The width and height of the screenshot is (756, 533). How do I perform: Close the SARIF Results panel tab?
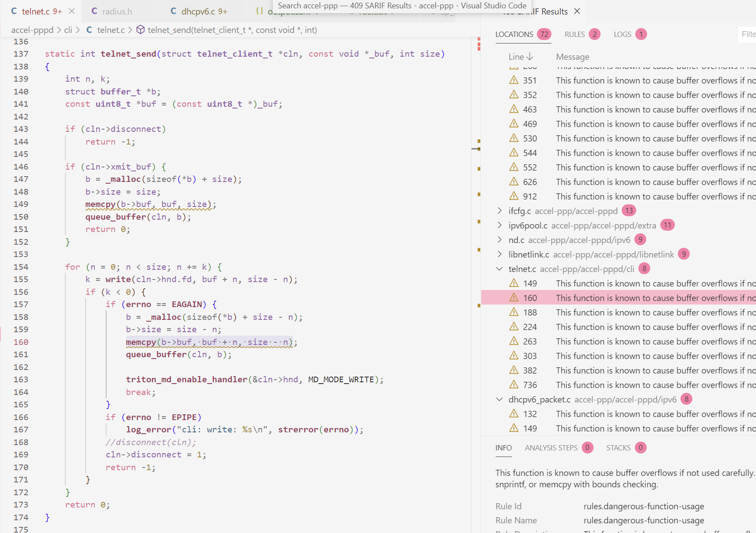point(577,11)
